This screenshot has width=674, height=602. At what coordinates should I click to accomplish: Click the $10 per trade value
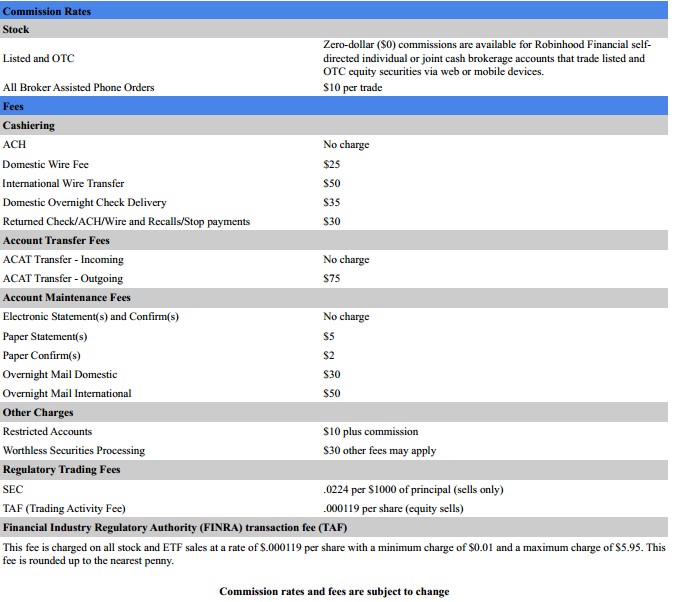click(352, 87)
